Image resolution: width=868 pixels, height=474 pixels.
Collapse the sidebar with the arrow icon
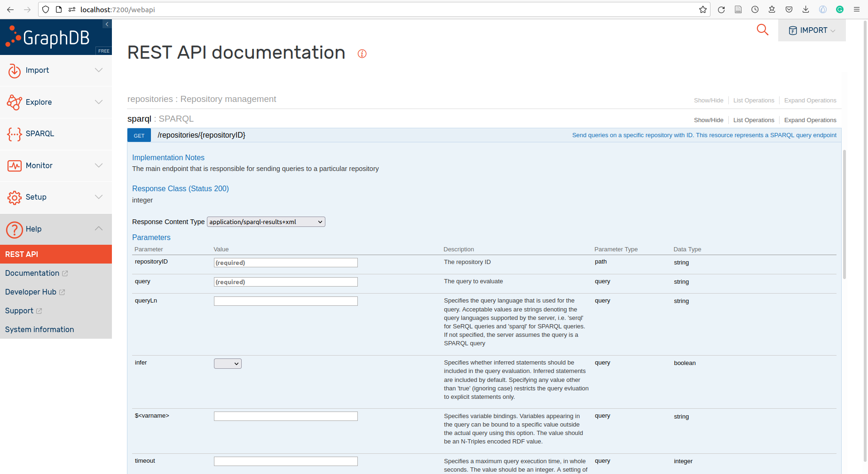click(x=107, y=24)
